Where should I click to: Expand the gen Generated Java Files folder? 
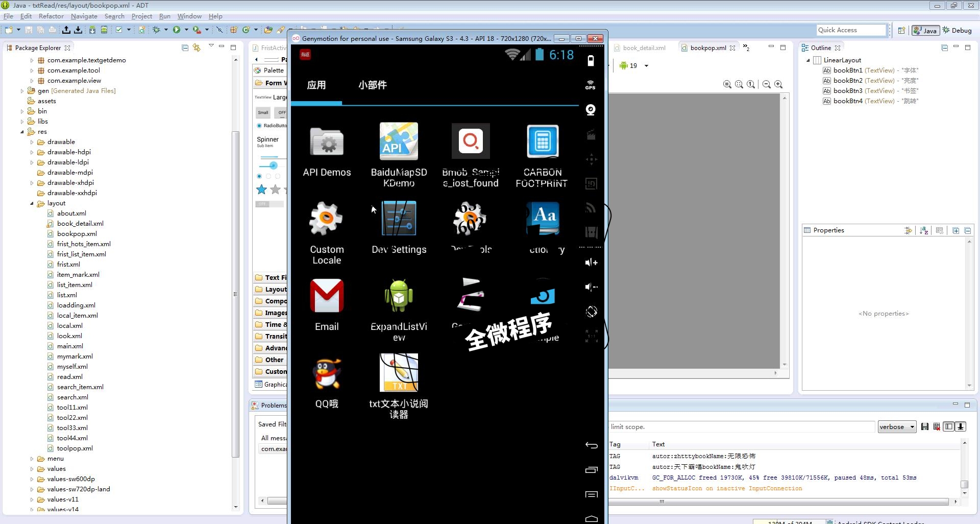tap(22, 91)
